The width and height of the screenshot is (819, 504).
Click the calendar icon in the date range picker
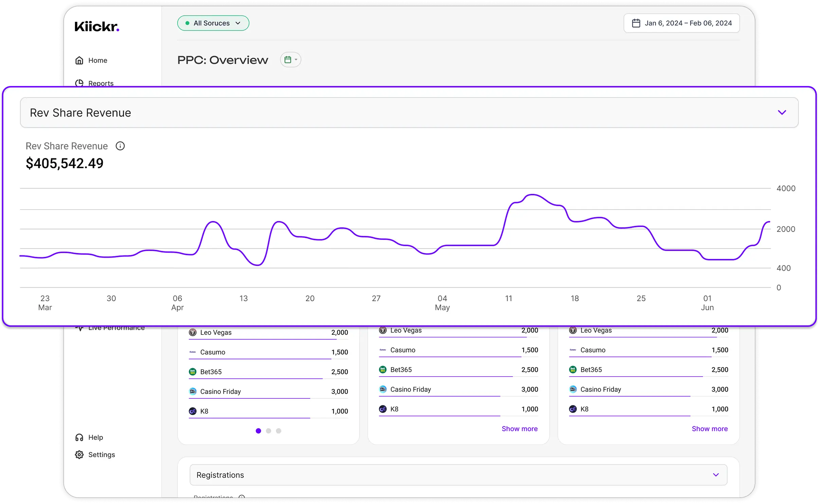[x=636, y=23]
